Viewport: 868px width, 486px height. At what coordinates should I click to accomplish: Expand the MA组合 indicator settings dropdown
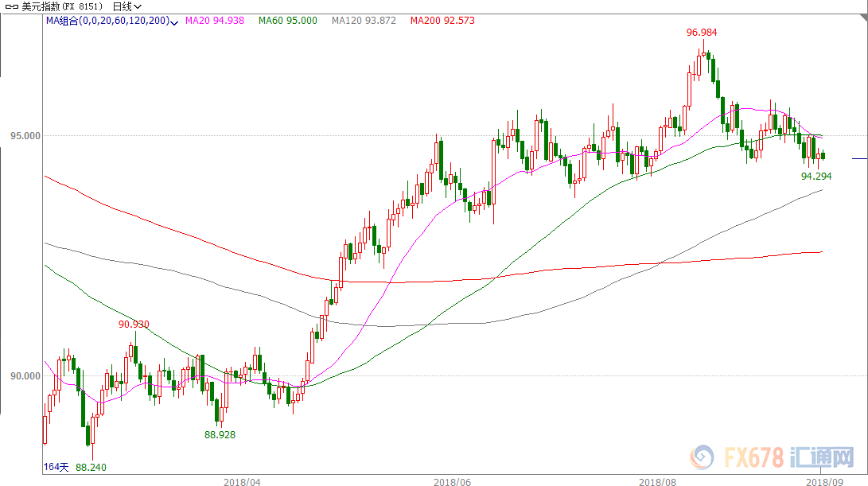(175, 21)
